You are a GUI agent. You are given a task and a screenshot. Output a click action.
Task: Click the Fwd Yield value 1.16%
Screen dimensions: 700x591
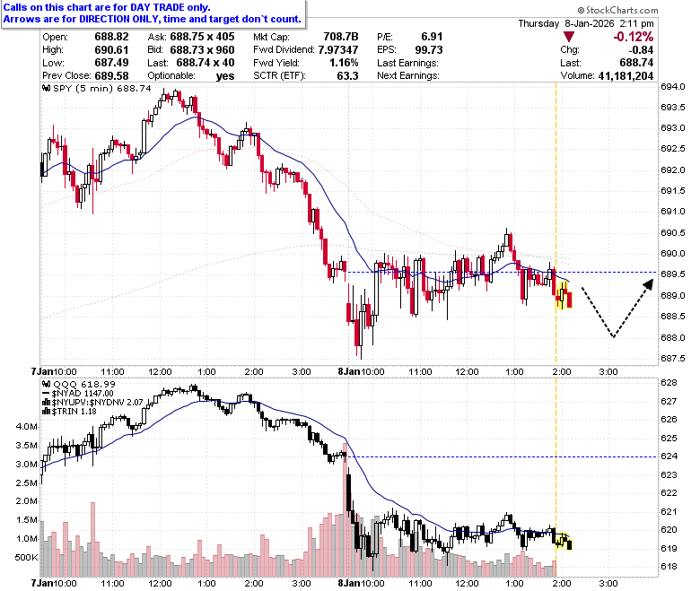[x=344, y=63]
